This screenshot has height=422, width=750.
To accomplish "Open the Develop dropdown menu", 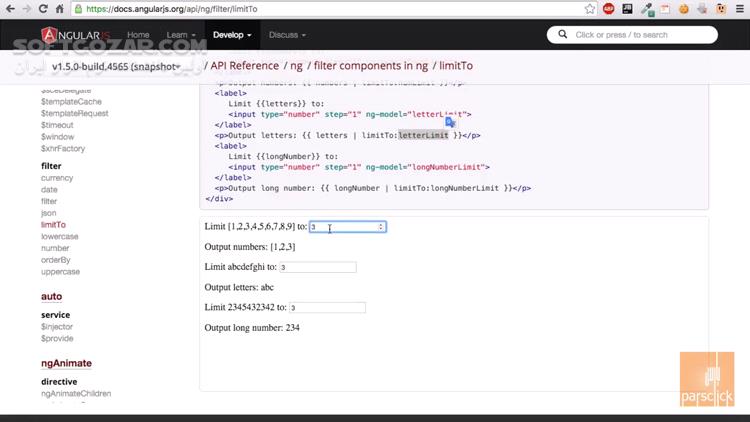I will click(232, 35).
